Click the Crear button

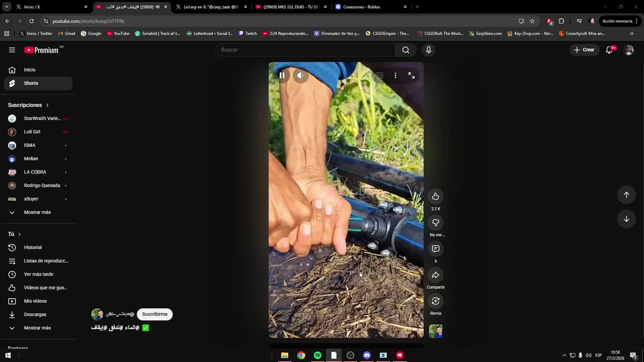pyautogui.click(x=584, y=50)
